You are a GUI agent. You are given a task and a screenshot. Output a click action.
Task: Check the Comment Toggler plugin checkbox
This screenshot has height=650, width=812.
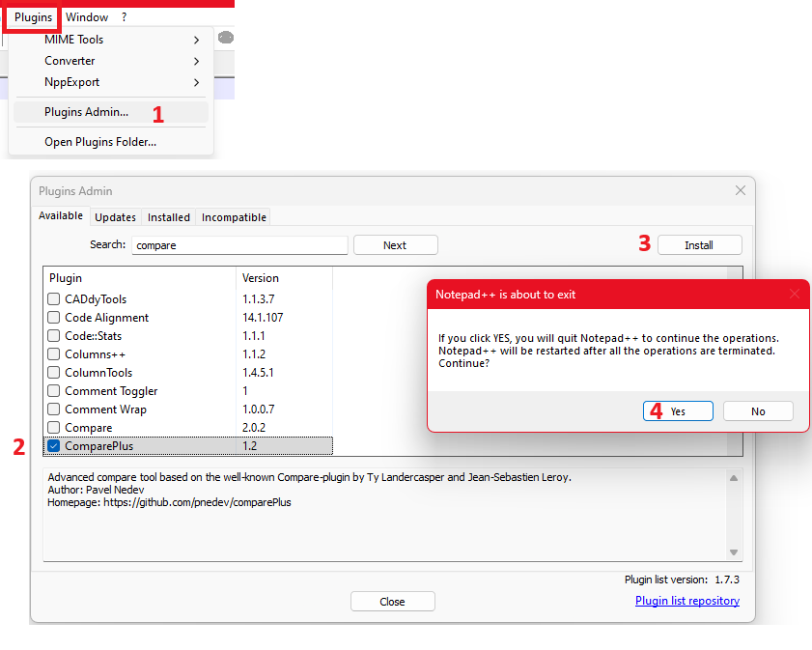pyautogui.click(x=53, y=390)
